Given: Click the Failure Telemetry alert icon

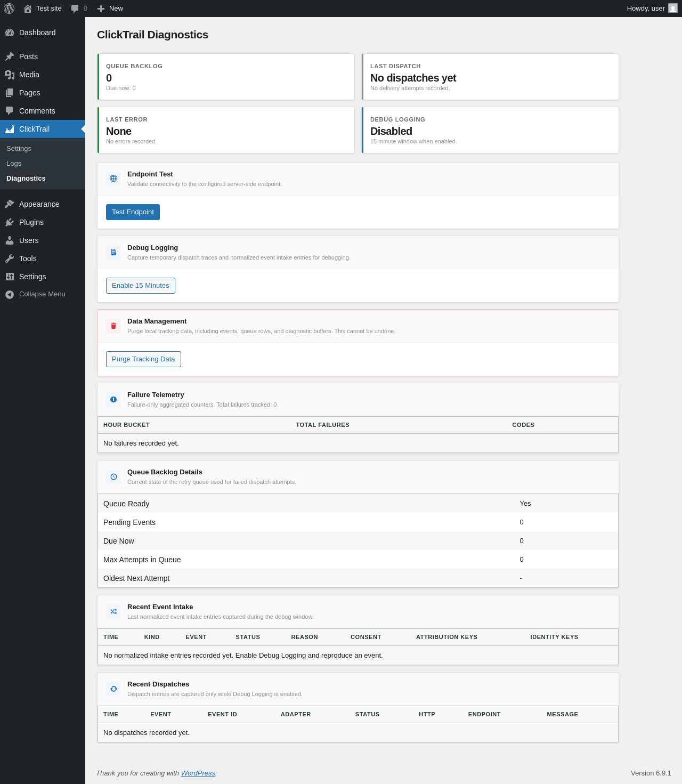Looking at the screenshot, I should pos(113,399).
